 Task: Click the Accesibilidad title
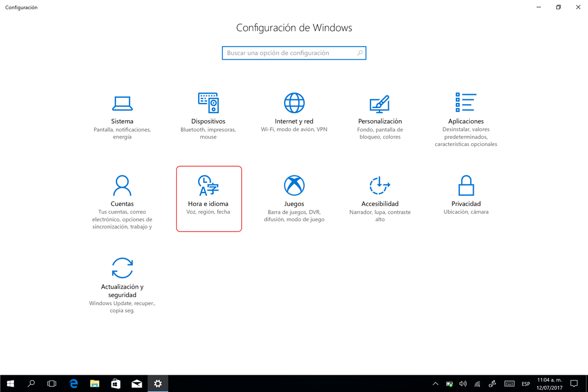click(380, 204)
